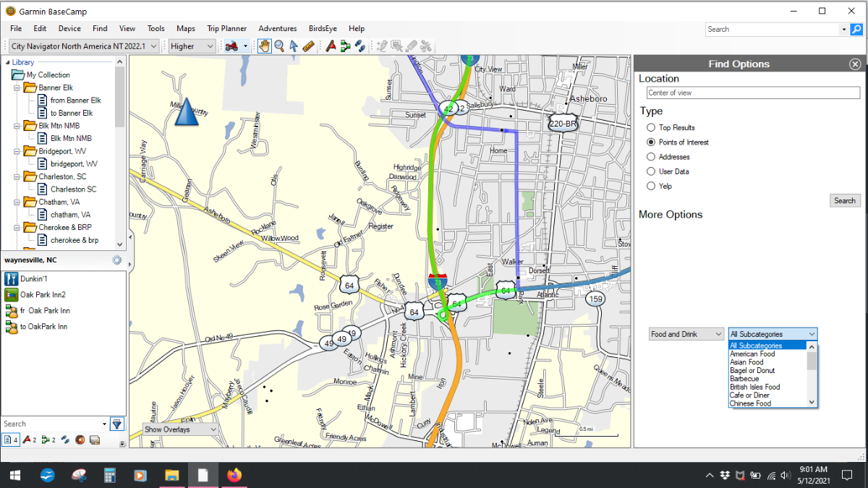
Task: Select the My Collection folder
Action: point(48,75)
